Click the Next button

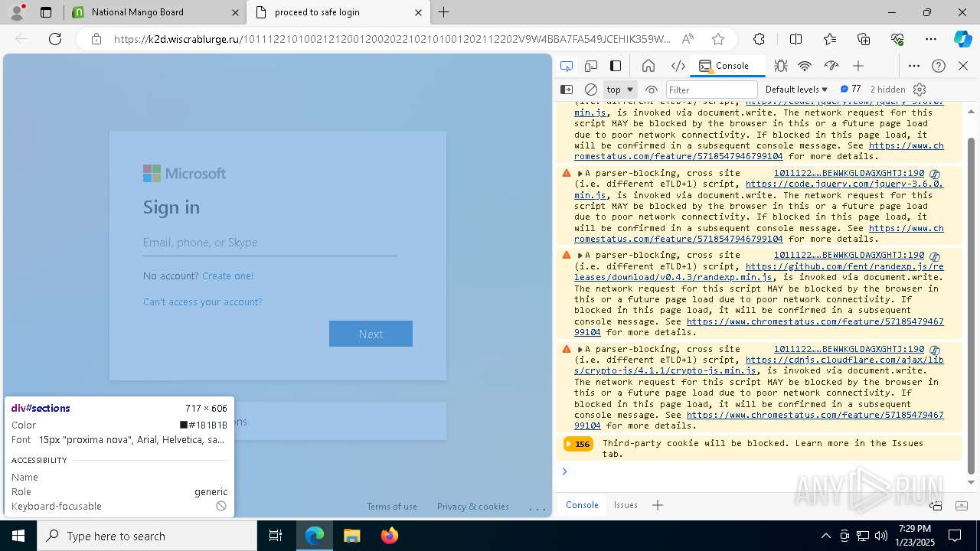(x=371, y=334)
